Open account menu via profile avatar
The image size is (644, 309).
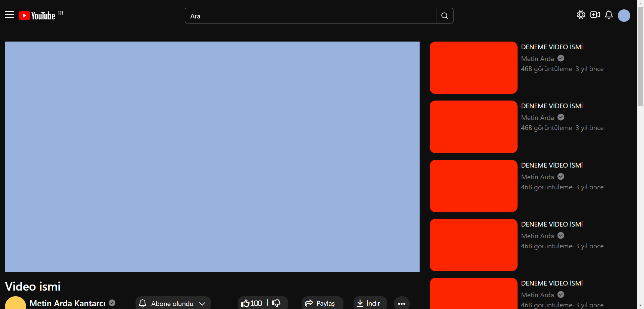624,15
